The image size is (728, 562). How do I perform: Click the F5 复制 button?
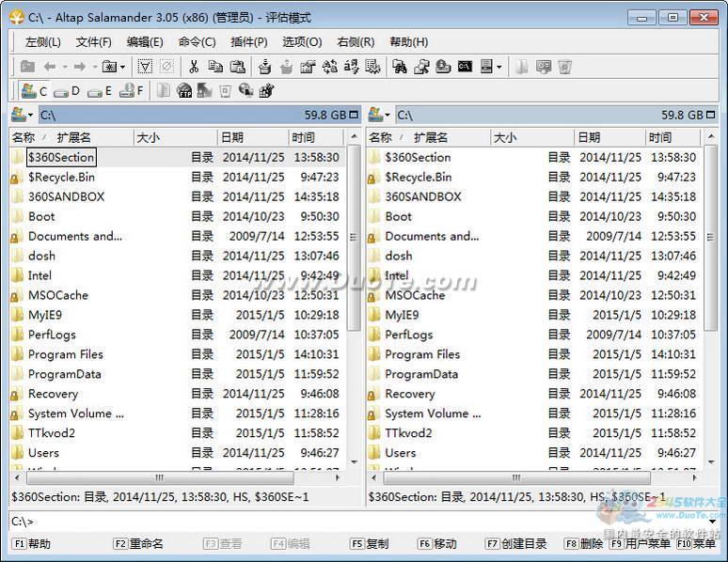(x=370, y=543)
